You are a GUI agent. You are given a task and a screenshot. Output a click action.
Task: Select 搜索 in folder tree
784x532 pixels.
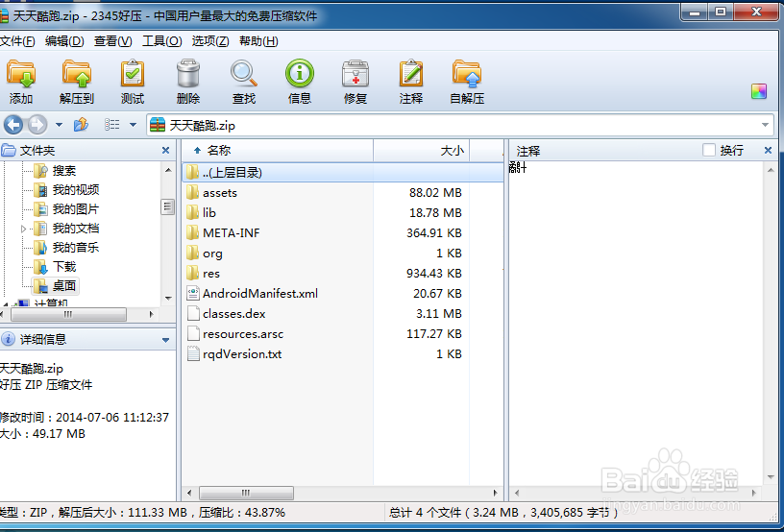tap(64, 171)
